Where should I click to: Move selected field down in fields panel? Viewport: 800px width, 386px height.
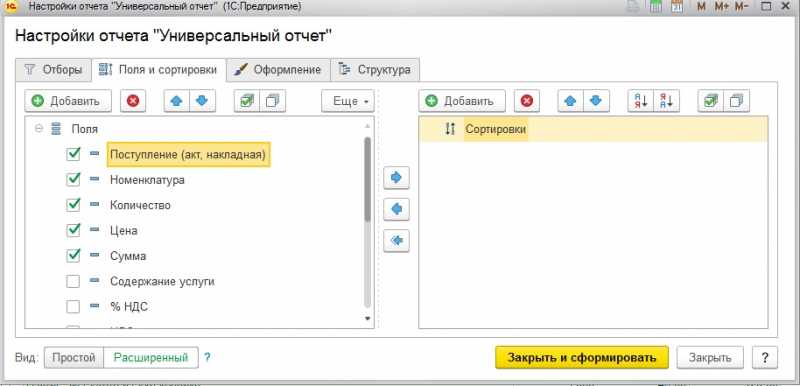pos(203,101)
